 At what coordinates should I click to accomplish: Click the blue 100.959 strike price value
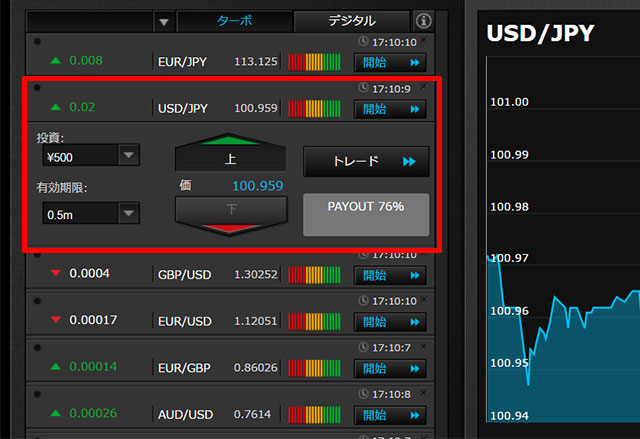pyautogui.click(x=258, y=186)
